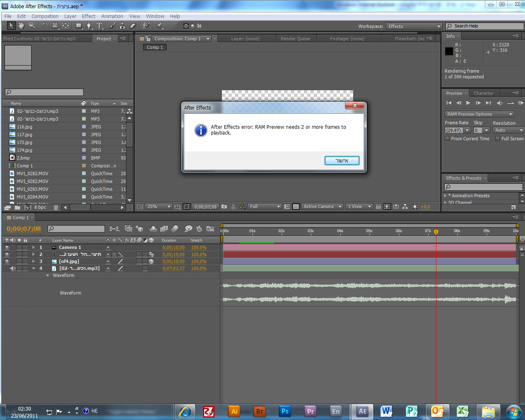Open the Effect menu
This screenshot has width=525, height=420.
89,16
